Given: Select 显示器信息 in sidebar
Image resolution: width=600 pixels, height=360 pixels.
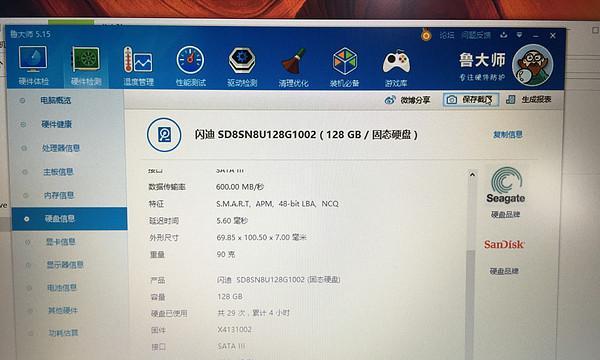Looking at the screenshot, I should tap(65, 265).
